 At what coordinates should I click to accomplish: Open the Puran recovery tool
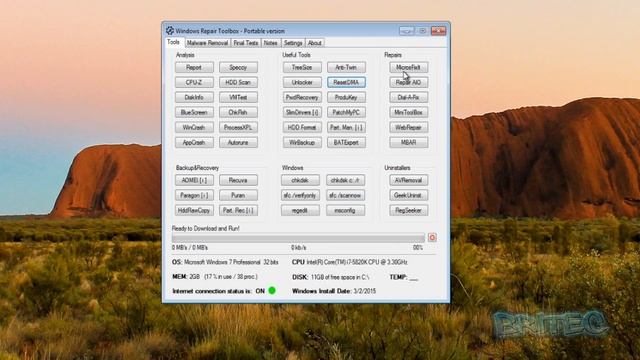[238, 196]
